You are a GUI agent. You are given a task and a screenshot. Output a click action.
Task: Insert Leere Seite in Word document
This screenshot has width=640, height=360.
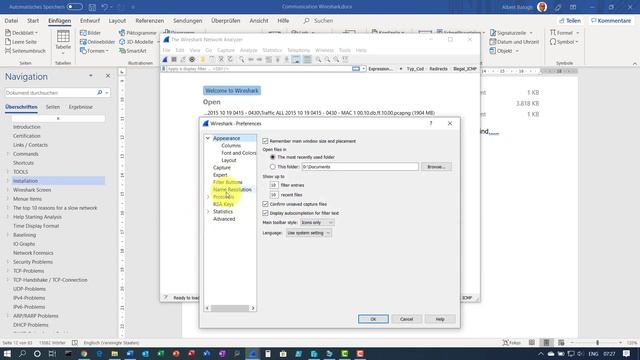(21, 42)
